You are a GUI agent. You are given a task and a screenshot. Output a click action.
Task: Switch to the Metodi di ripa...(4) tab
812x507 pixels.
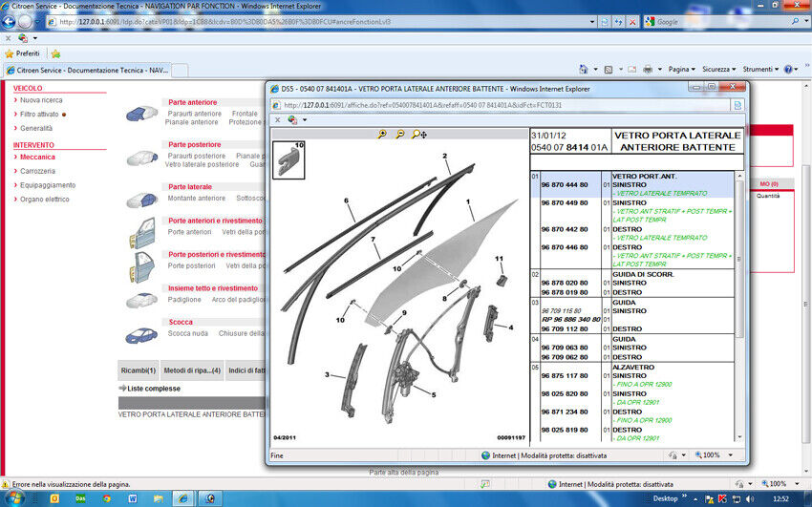[x=191, y=370]
